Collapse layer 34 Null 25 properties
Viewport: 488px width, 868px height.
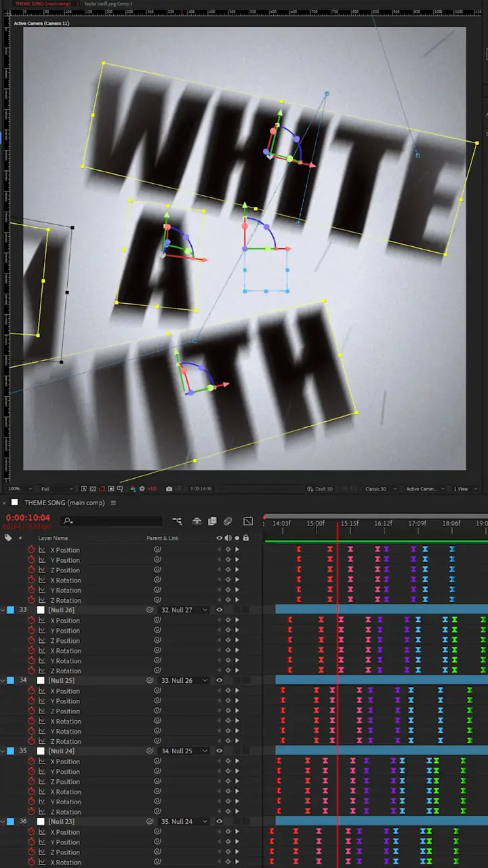(x=3, y=681)
